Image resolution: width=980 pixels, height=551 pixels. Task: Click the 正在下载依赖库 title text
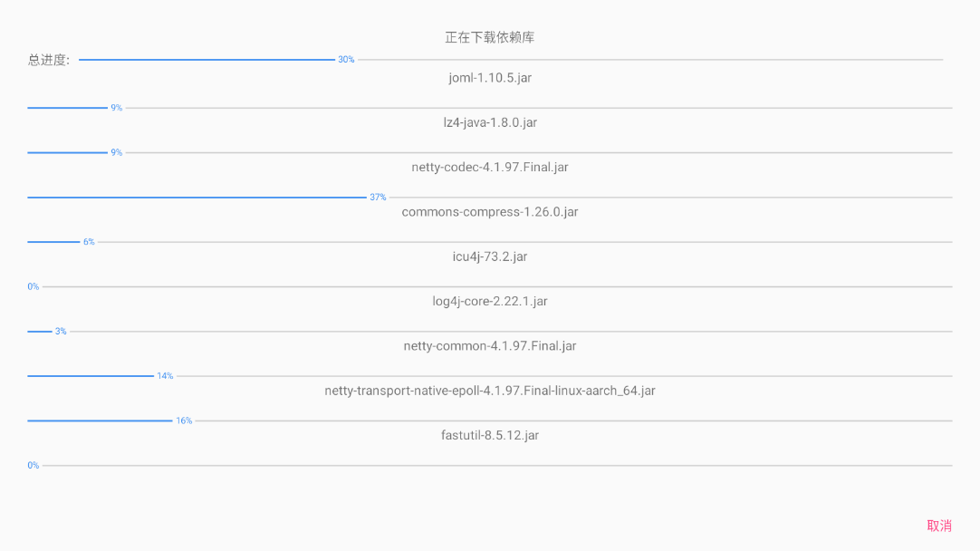pyautogui.click(x=490, y=37)
